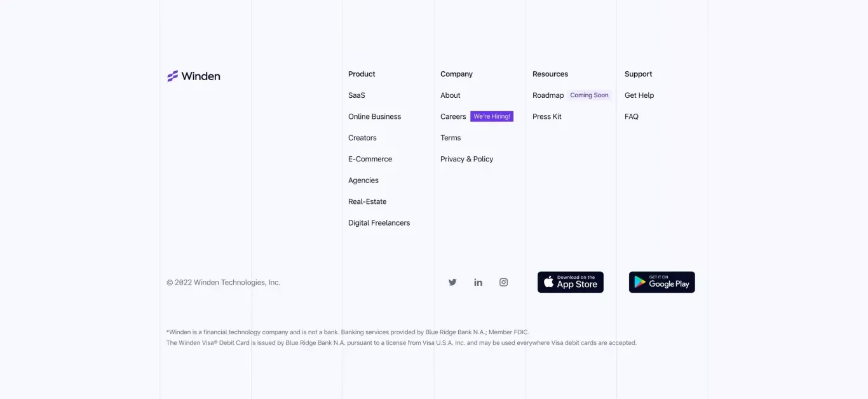Open the Careers link
The height and width of the screenshot is (399, 868).
pos(453,116)
